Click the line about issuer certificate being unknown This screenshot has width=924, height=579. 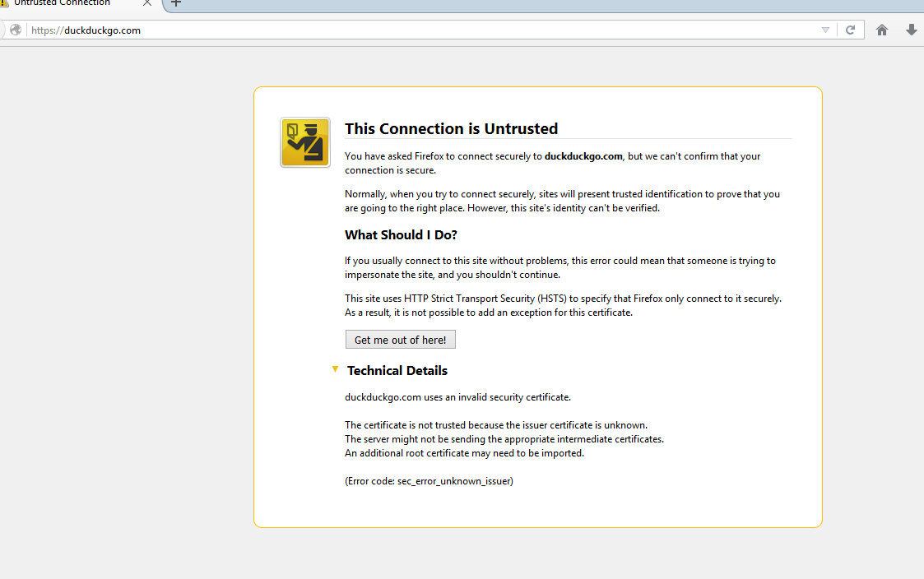pyautogui.click(x=495, y=425)
